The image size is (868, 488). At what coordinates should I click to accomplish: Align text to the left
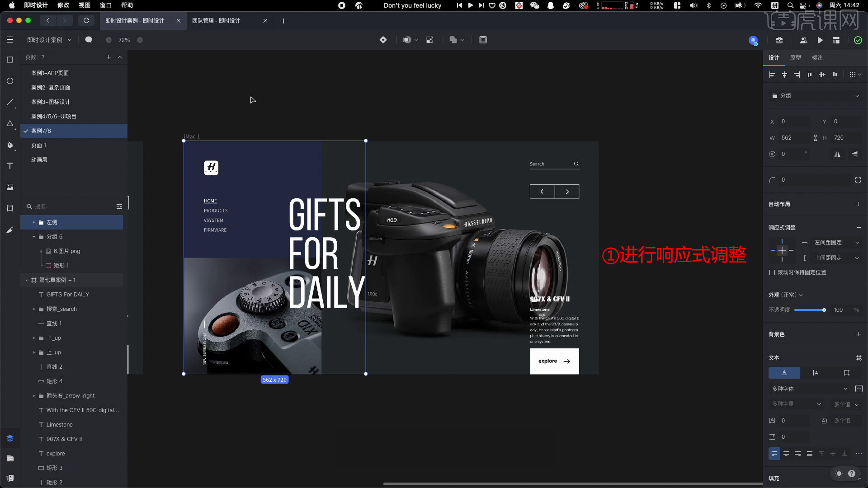(774, 454)
